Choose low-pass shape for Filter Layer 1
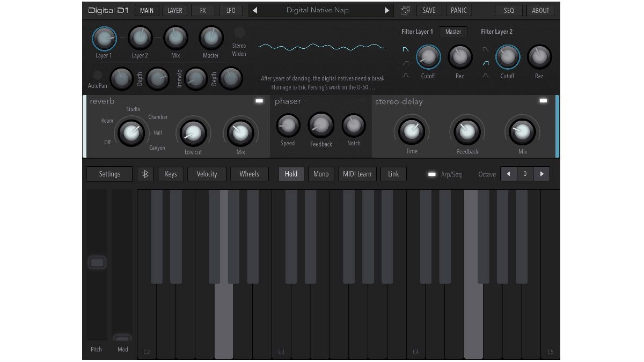 pos(406,49)
